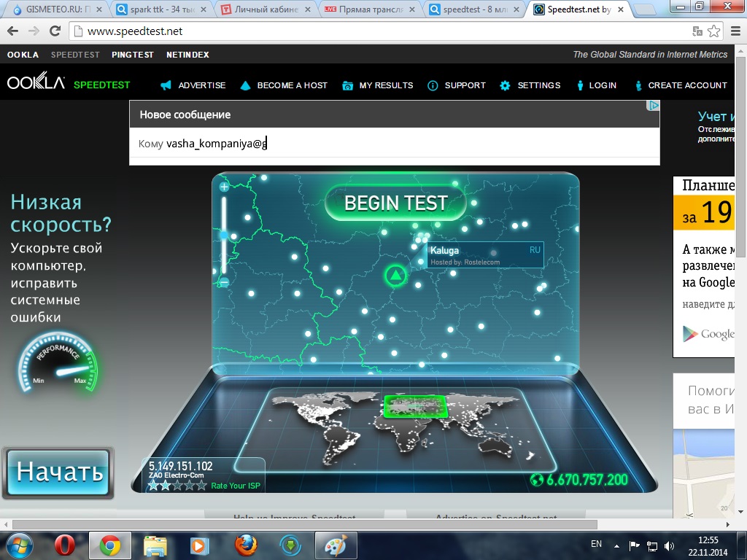Close the Speedtest.net tab

[620, 9]
